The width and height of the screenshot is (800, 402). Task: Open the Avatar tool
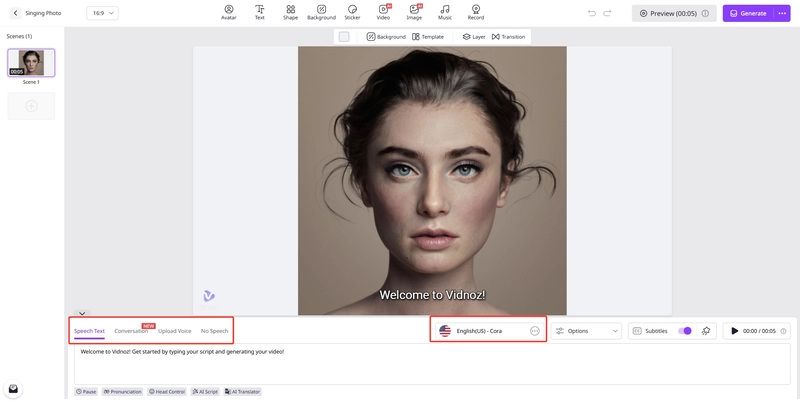[x=228, y=12]
